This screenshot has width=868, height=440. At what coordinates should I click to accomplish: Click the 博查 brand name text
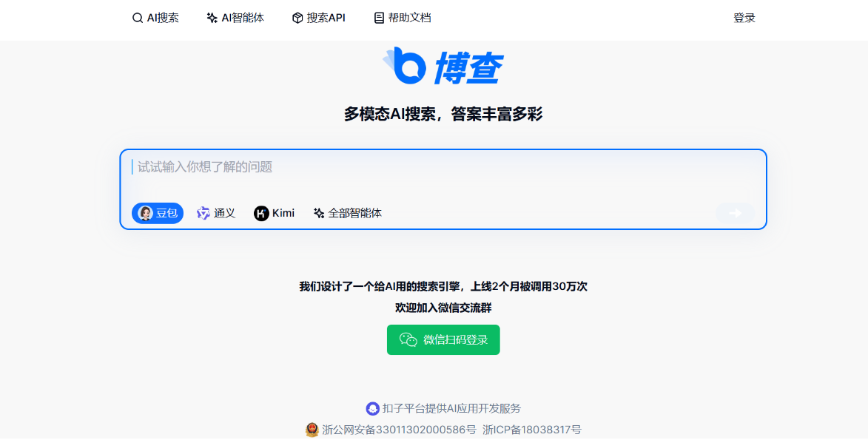(x=468, y=69)
